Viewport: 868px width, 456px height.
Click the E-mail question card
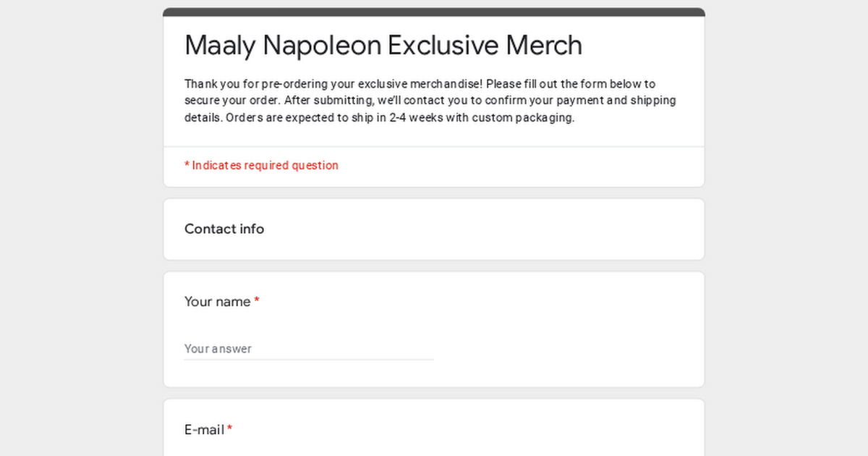434,427
